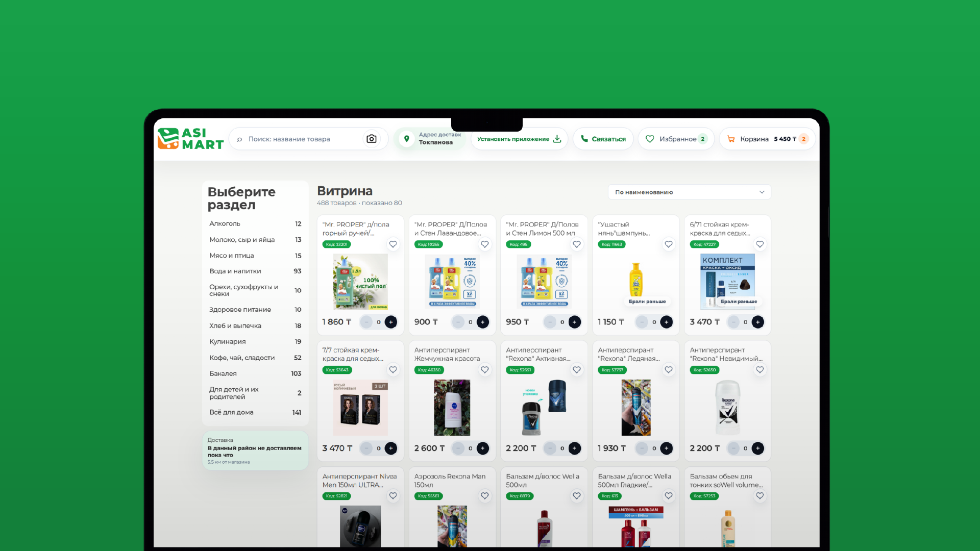Open camera image search icon
The width and height of the screenshot is (980, 551).
tap(372, 139)
